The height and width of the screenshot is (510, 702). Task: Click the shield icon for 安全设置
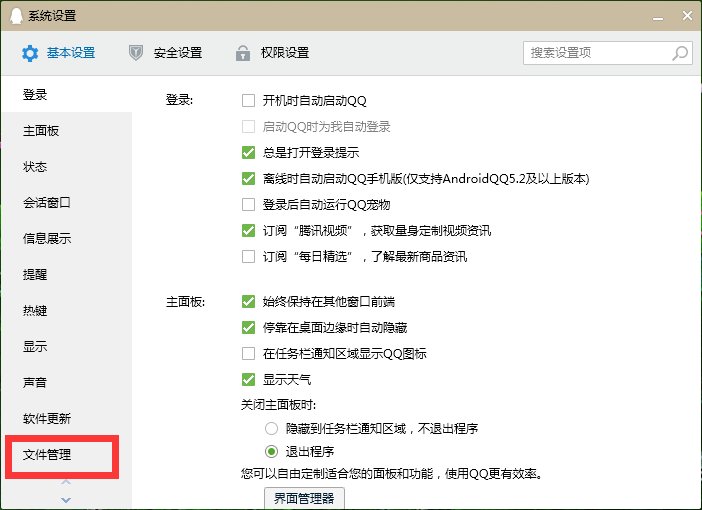pyautogui.click(x=136, y=53)
